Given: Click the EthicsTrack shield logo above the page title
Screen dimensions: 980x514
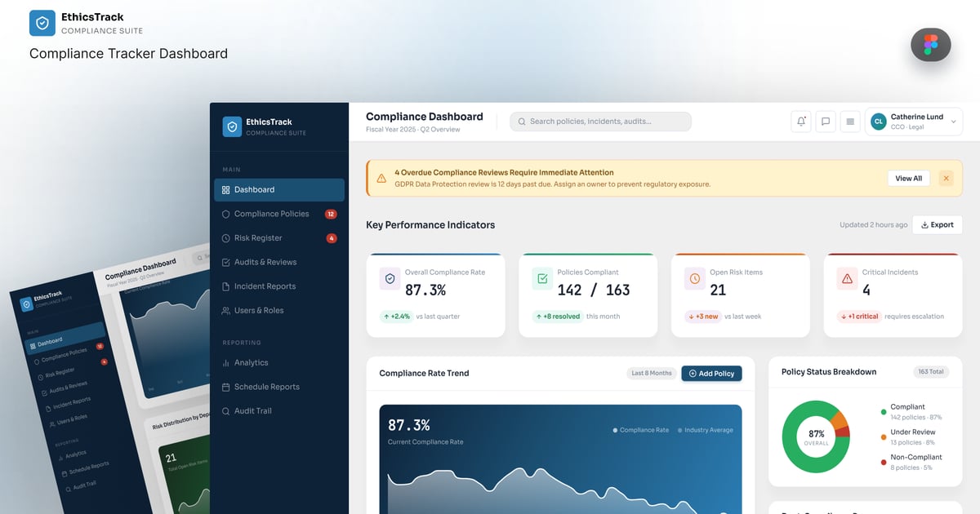Looking at the screenshot, I should coord(42,23).
